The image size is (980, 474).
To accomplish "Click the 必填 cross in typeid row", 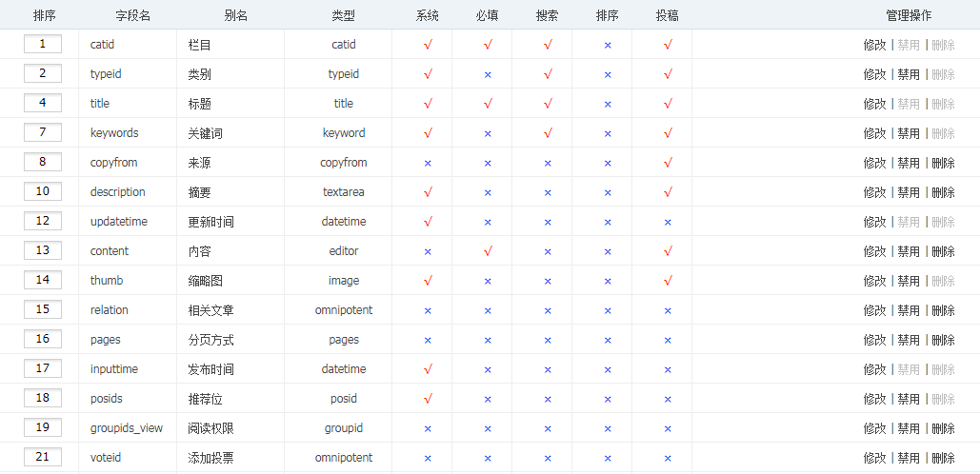I will click(489, 74).
